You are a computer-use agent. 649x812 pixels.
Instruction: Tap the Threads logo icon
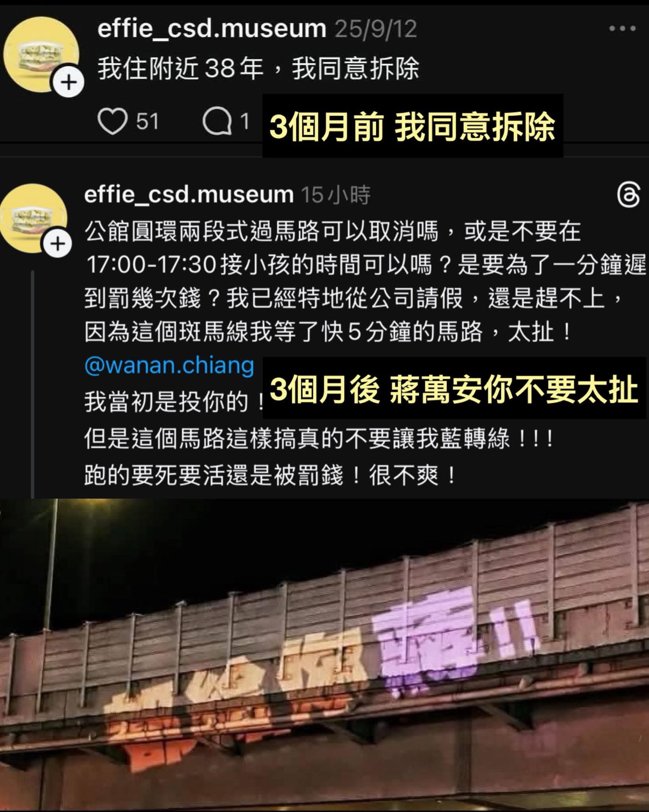[x=629, y=195]
